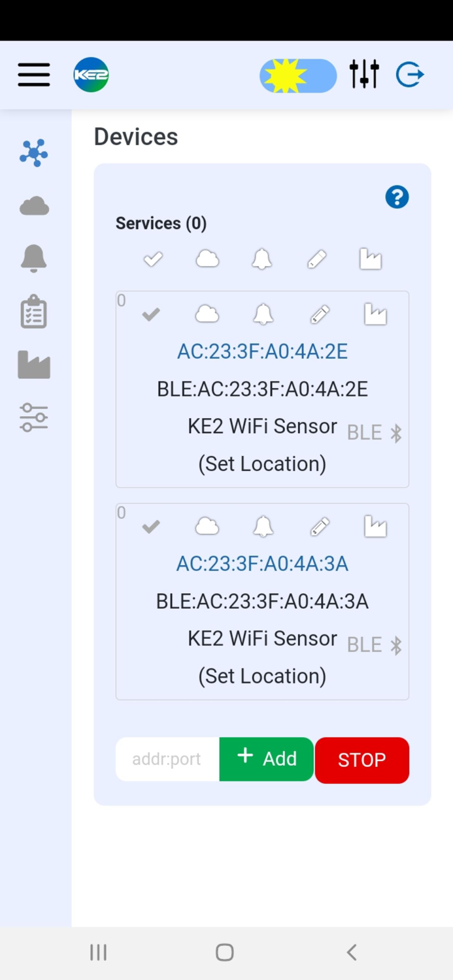Screen dimensions: 453x980
Task: Open the filter controls icon in the top bar
Action: (x=364, y=74)
